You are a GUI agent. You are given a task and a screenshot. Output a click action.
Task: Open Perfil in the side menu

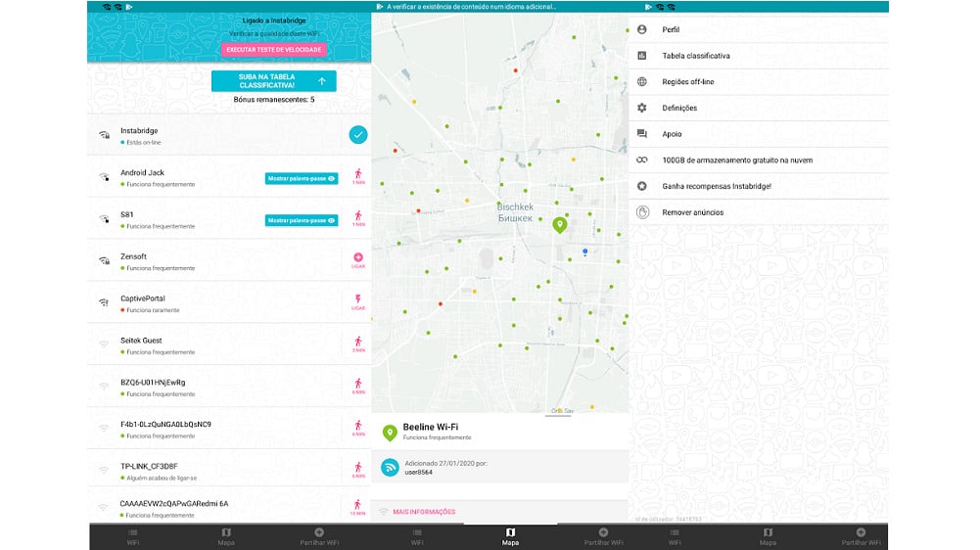759,29
